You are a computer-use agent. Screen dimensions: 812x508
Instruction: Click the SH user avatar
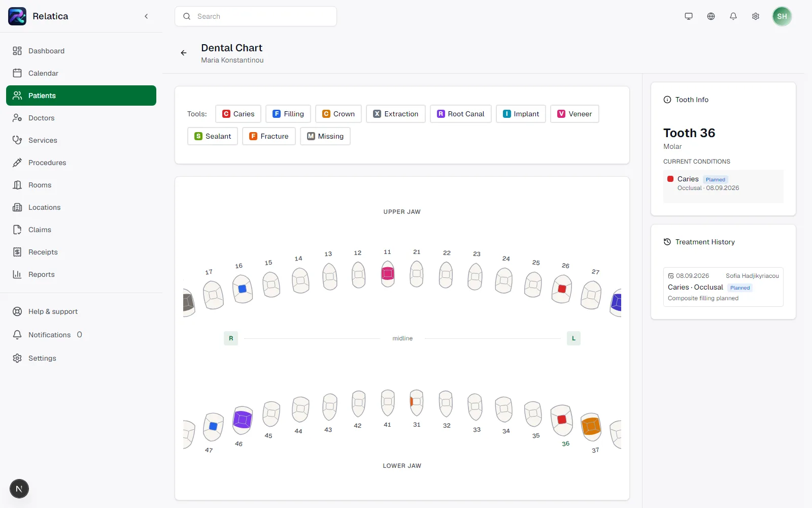point(782,16)
